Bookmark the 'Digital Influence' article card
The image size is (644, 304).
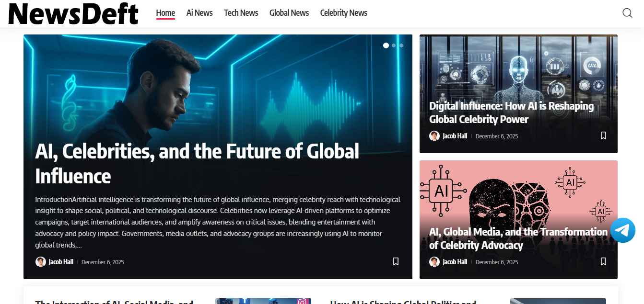(603, 135)
